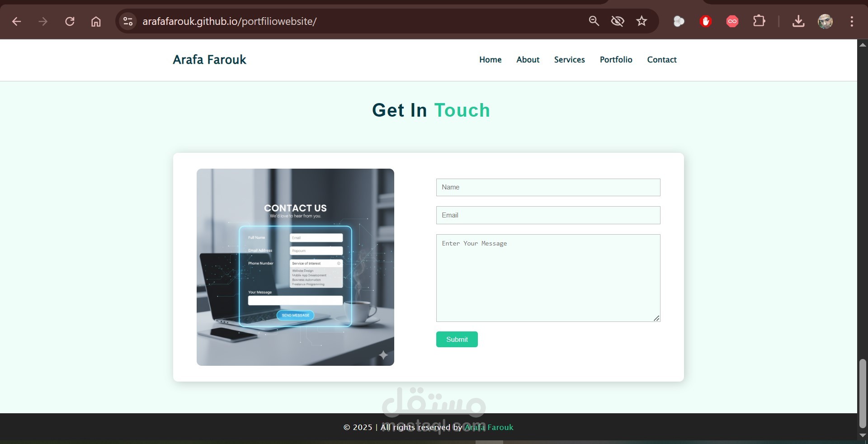Click the Get In Touch heading
Viewport: 868px width, 444px height.
pyautogui.click(x=431, y=110)
